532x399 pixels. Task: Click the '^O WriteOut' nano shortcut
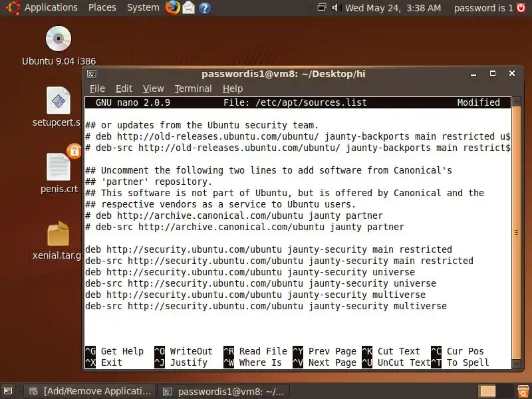(184, 351)
